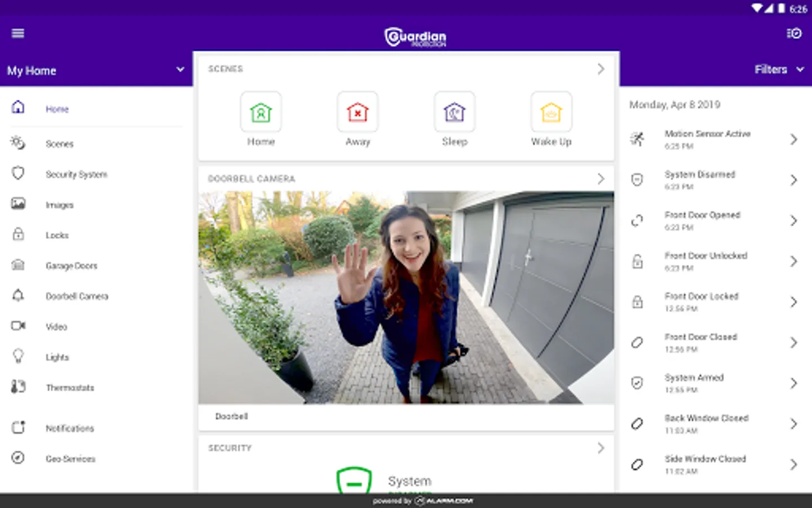Expand the My Home location dropdown

[96, 71]
